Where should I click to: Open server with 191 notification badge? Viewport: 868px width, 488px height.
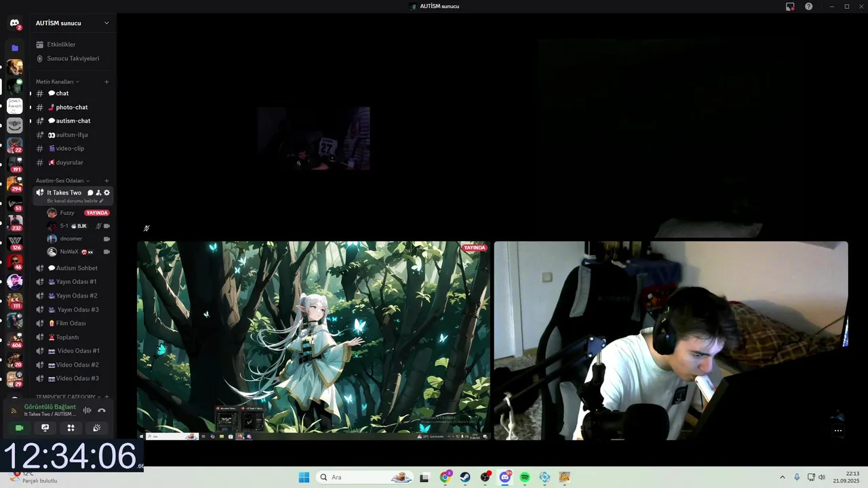click(14, 165)
